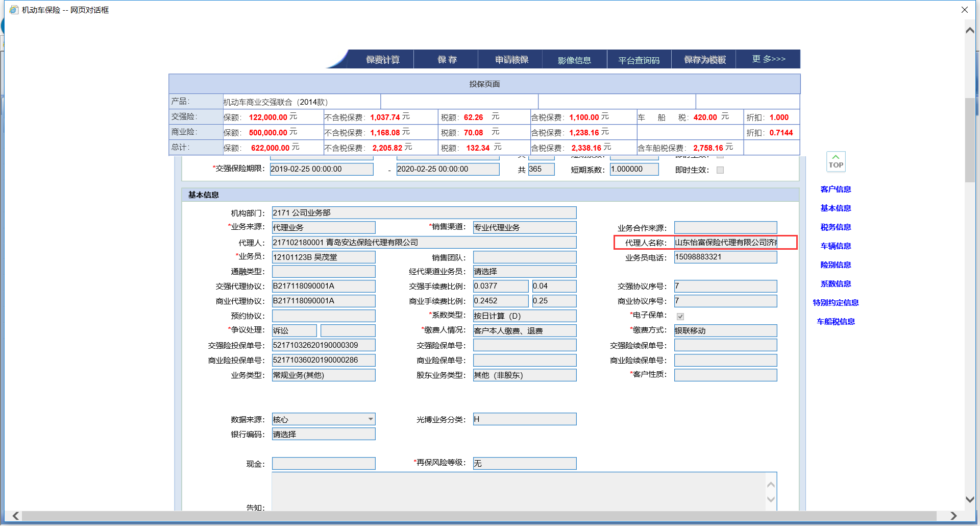Click the 销售渠道 field

[525, 227]
